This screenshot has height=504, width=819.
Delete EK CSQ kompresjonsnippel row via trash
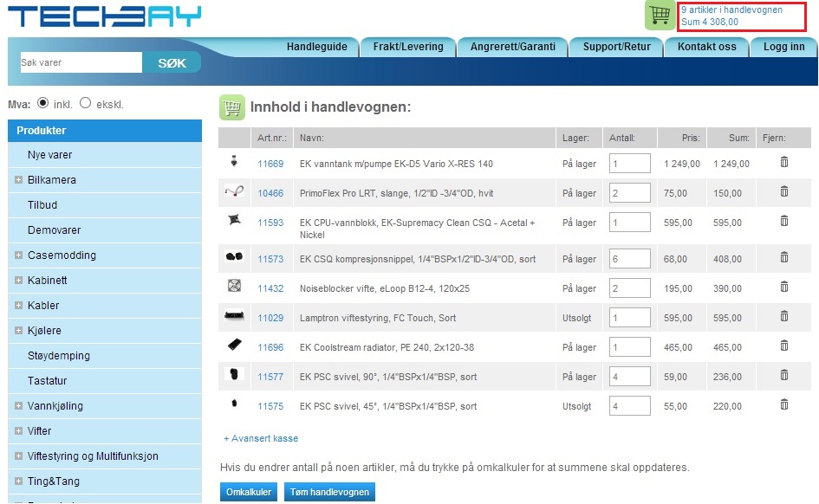784,257
